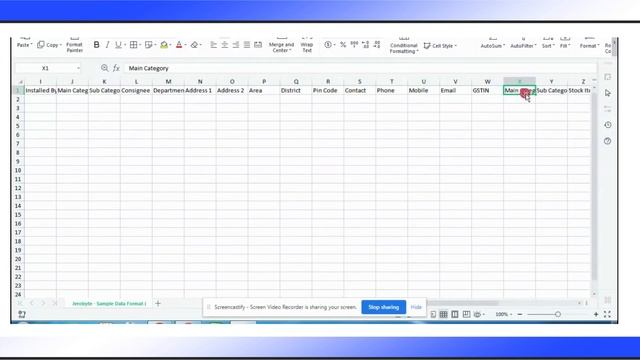Justify text alignment icon
Screen dimensions: 640x360
[247, 45]
